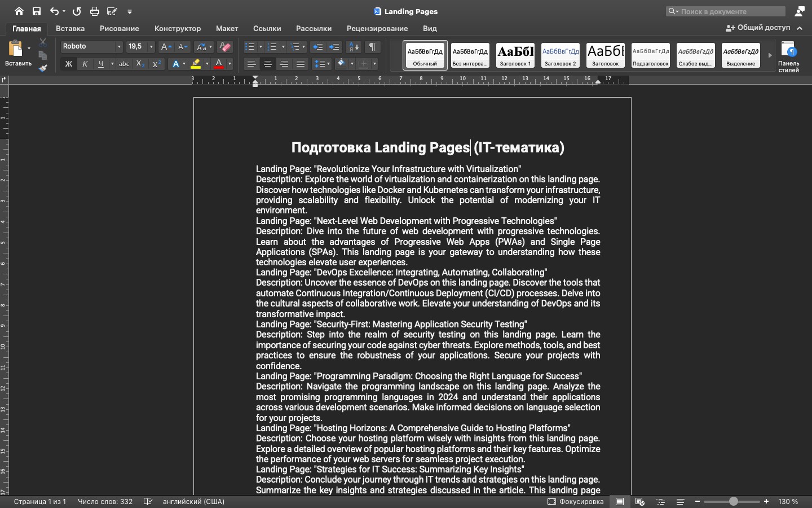Toggle center alignment

click(x=268, y=64)
